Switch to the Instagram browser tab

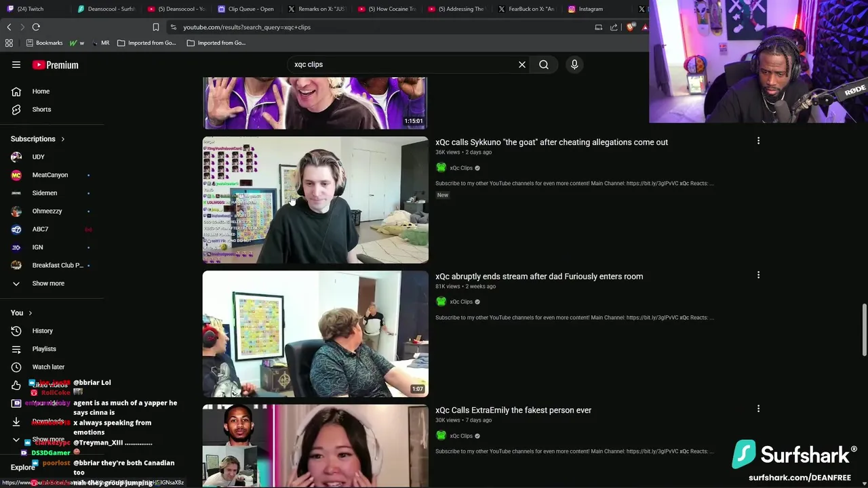coord(586,9)
